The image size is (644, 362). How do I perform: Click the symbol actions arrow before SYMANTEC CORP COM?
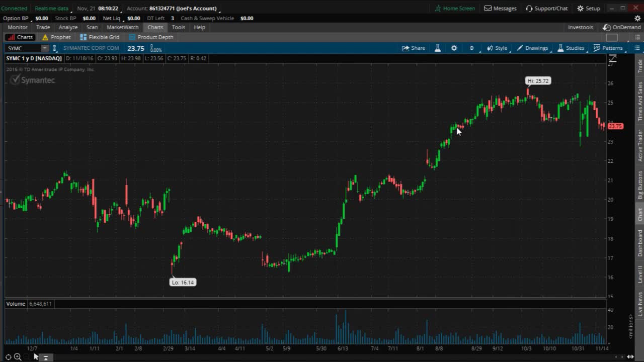[x=54, y=48]
